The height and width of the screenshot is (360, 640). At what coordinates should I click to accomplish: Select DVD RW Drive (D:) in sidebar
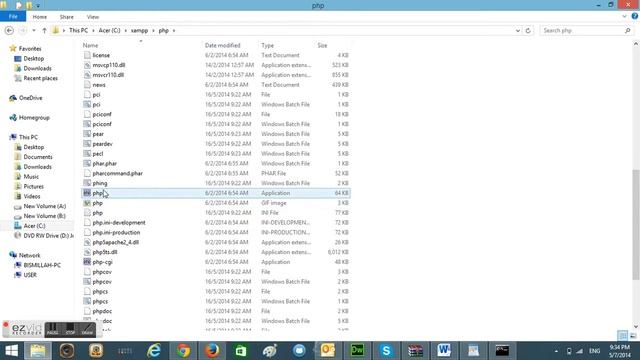pos(48,236)
